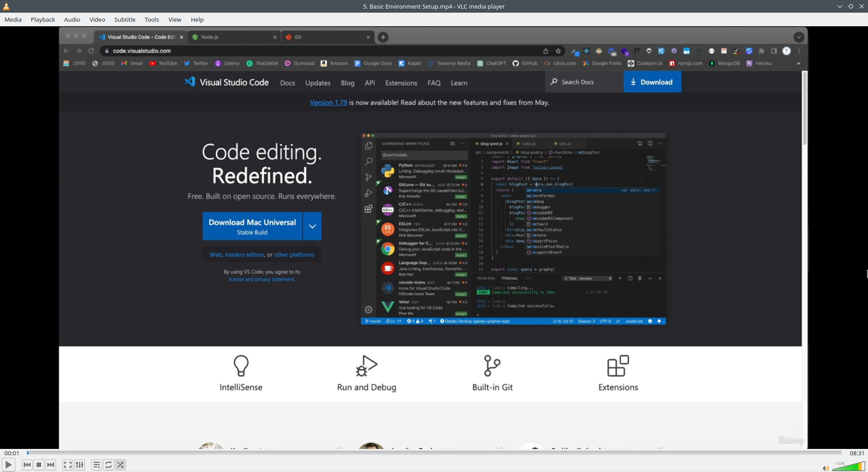Open the GitHub bookmark

click(525, 63)
